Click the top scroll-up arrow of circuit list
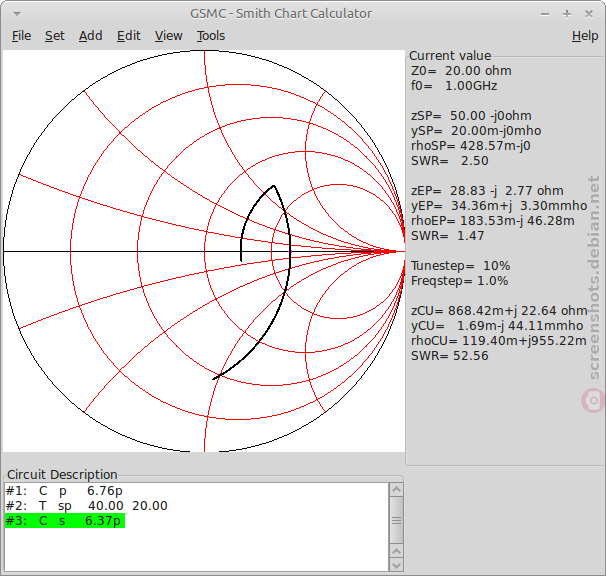606x576 pixels. click(x=396, y=490)
